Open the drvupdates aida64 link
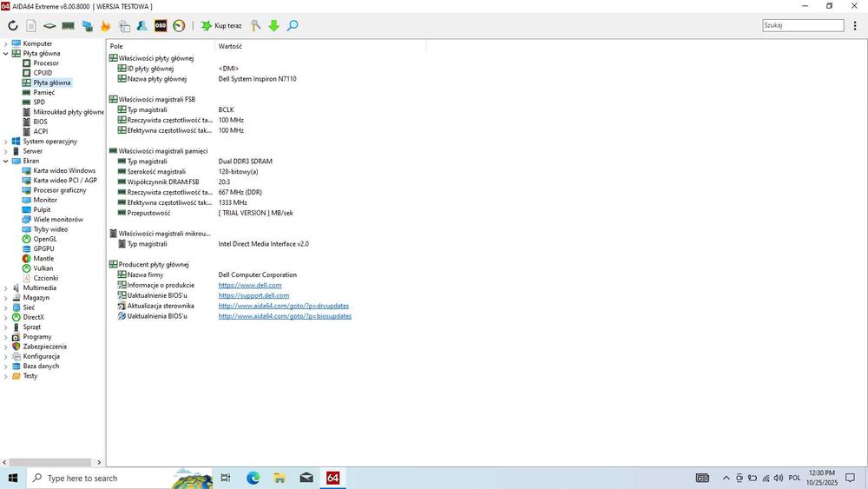The height and width of the screenshot is (489, 868). click(284, 306)
